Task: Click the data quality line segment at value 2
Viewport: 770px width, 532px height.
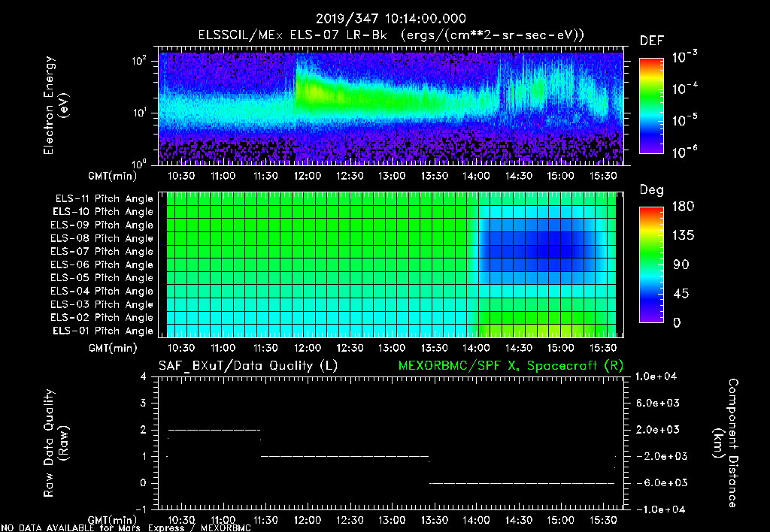Action: [x=214, y=430]
